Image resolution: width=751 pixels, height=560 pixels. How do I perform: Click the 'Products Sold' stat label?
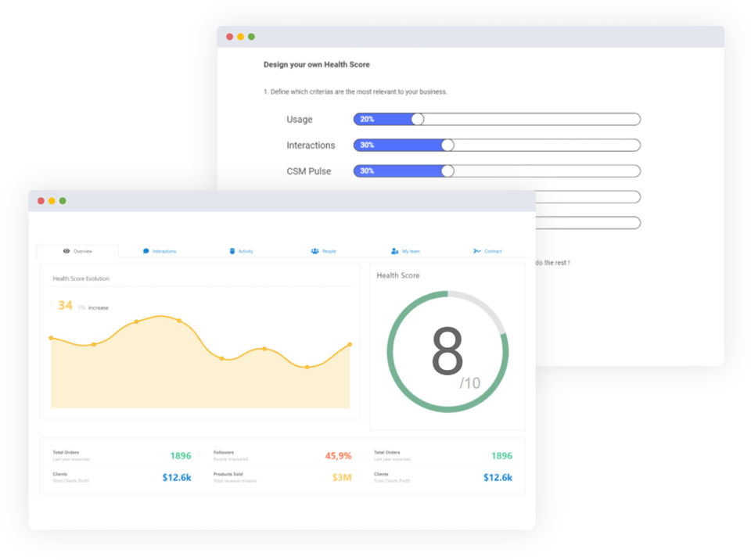coord(228,474)
